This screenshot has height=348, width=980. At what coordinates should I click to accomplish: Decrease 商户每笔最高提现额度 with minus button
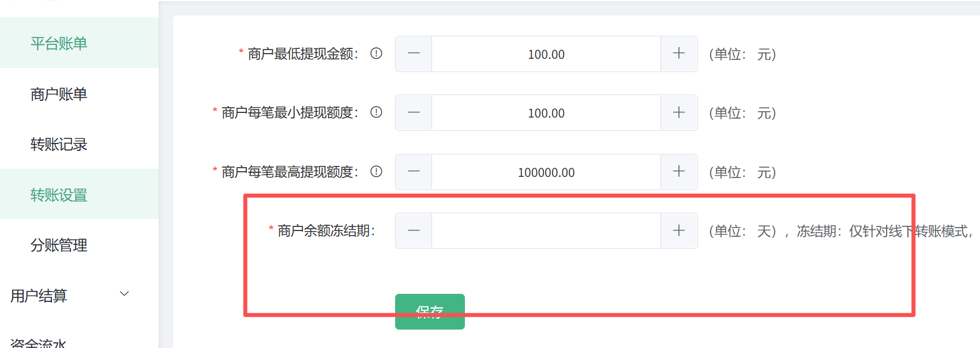click(414, 172)
